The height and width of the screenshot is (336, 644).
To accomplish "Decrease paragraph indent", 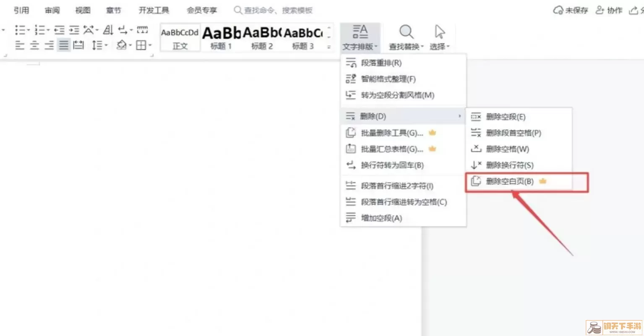I will point(60,30).
